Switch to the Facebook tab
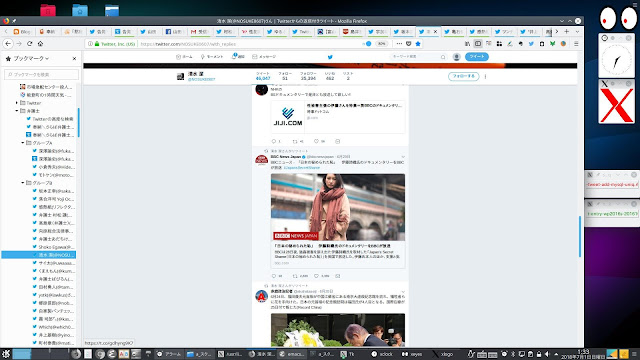The width and height of the screenshot is (640, 360). click(x=174, y=31)
